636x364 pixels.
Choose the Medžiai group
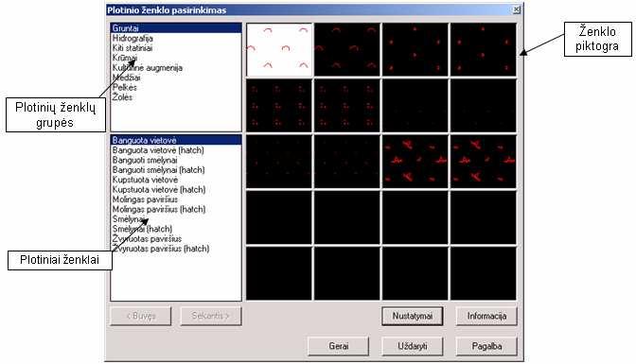click(127, 78)
